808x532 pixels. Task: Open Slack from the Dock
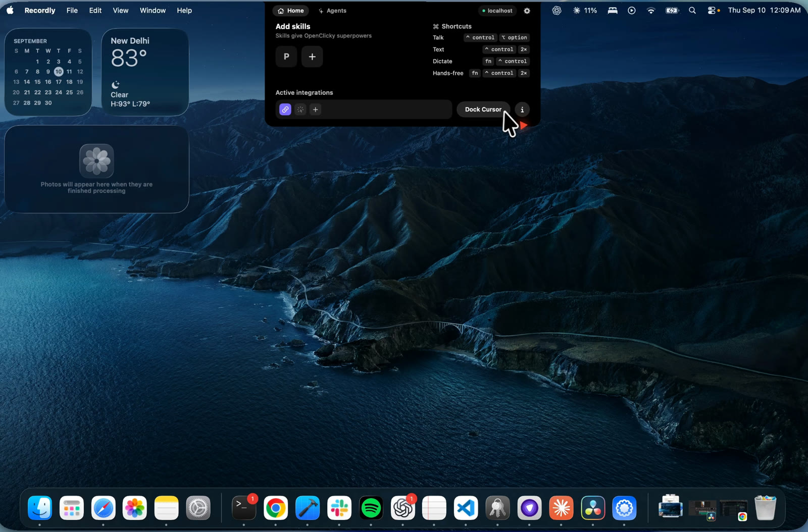tap(339, 508)
